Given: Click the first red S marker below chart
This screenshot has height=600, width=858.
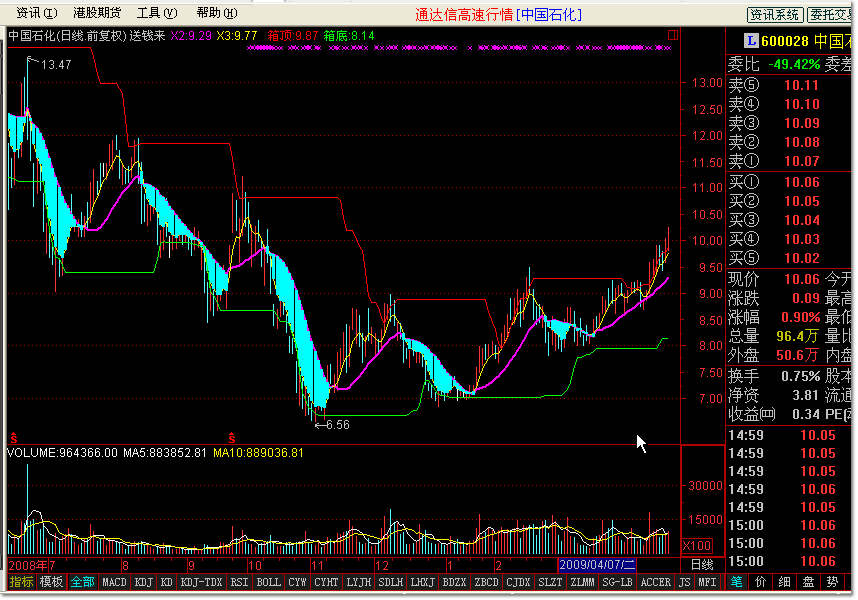Looking at the screenshot, I should click(x=14, y=438).
